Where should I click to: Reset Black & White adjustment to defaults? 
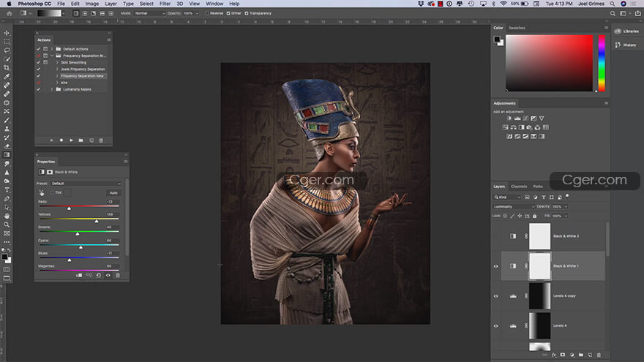click(99, 276)
